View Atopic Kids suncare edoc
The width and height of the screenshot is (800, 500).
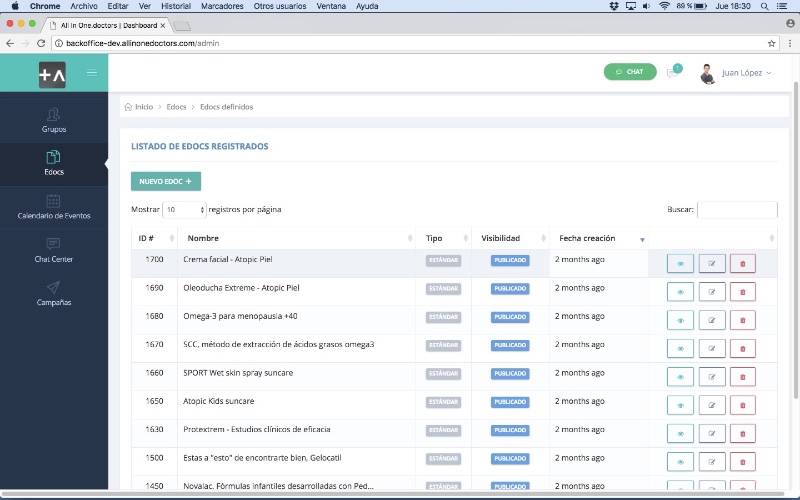(680, 405)
